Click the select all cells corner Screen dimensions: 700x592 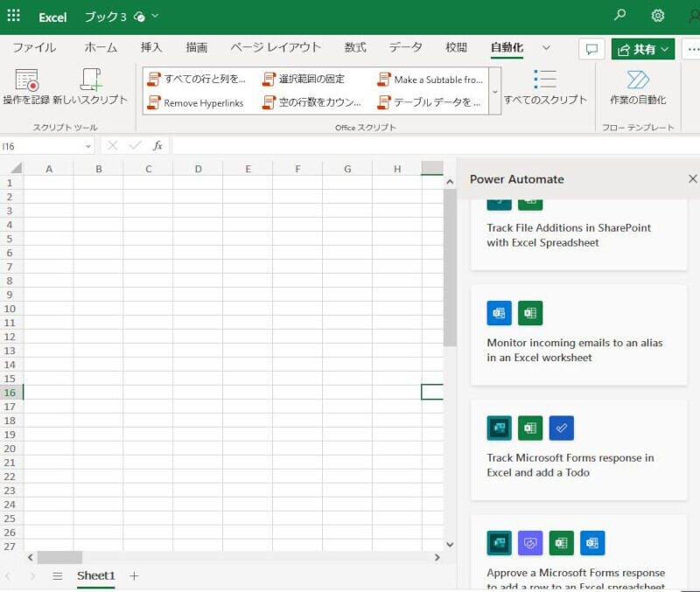16,168
